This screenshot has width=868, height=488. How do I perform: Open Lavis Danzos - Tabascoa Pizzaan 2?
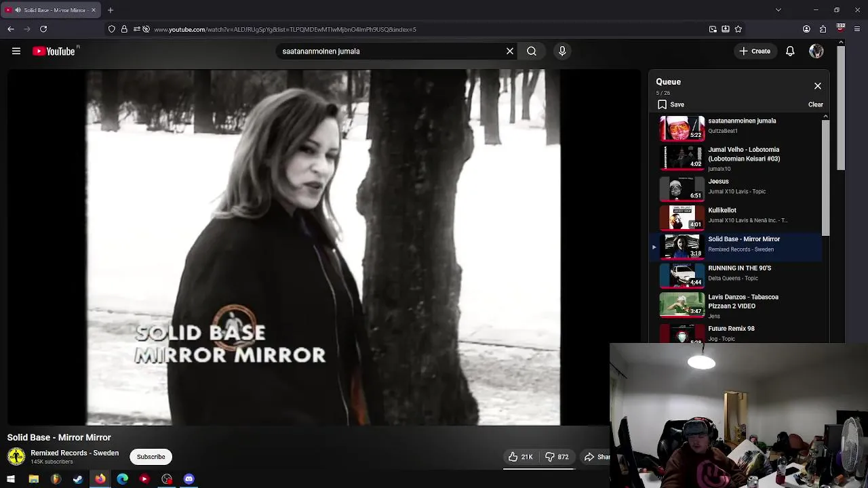(x=735, y=305)
